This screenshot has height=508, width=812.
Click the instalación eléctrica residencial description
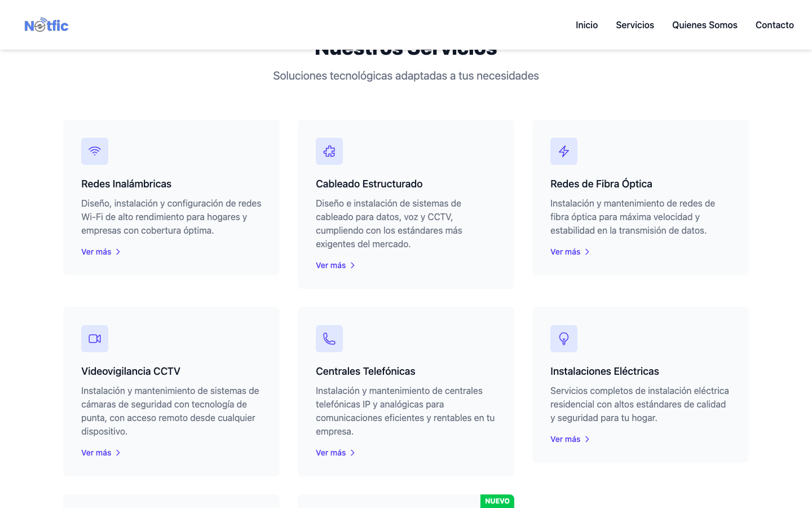click(x=639, y=404)
